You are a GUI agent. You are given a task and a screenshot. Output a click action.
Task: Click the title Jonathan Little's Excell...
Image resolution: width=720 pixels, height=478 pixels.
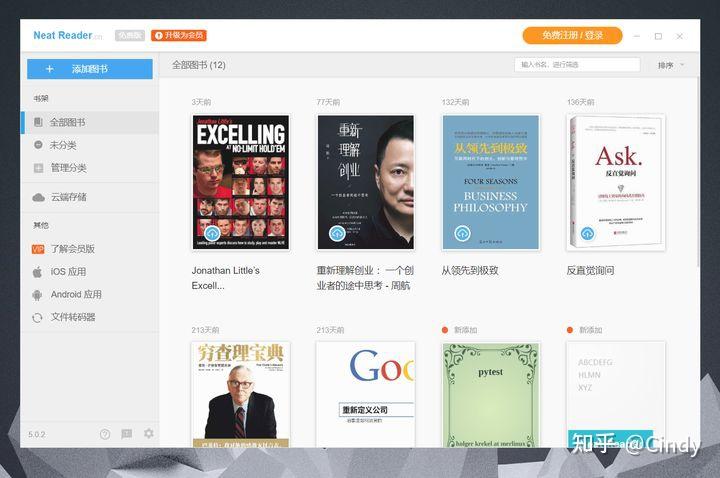[225, 278]
